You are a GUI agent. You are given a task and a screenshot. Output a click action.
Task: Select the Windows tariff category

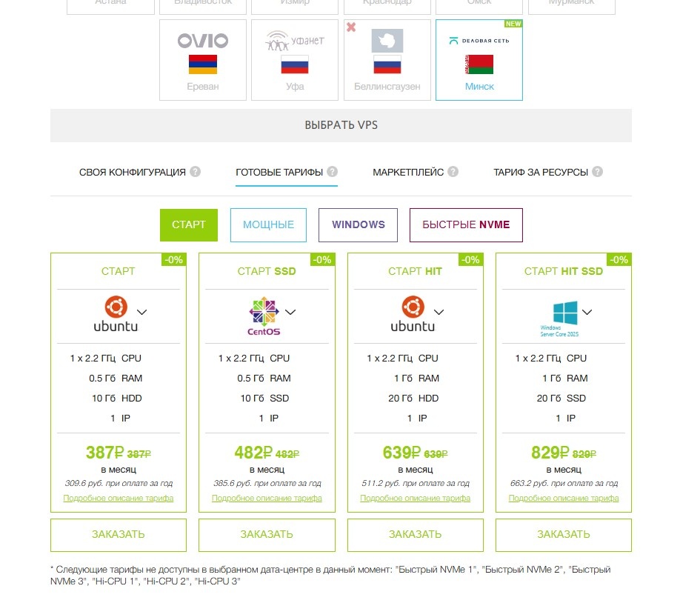pos(358,225)
